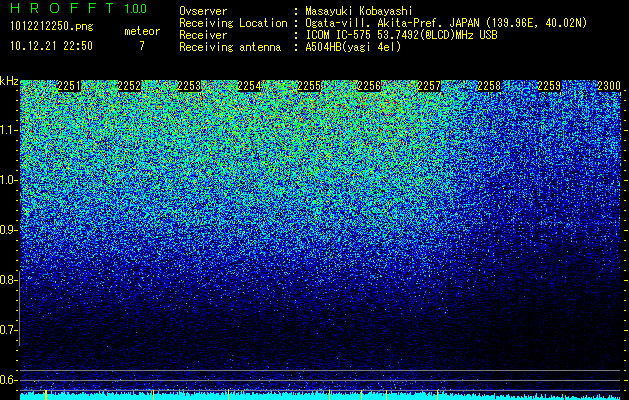Click the green meteor label
Viewport: 629px width, 400px height.
coord(142,31)
